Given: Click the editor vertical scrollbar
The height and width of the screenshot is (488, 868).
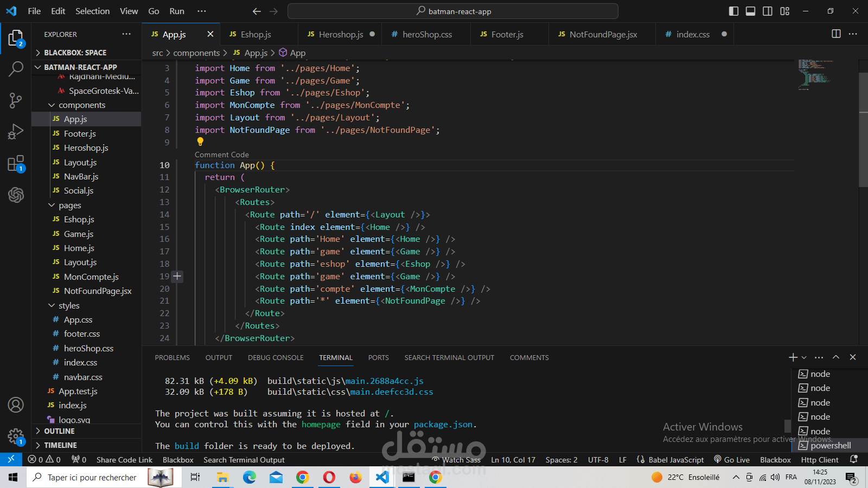Looking at the screenshot, I should pos(863,130).
